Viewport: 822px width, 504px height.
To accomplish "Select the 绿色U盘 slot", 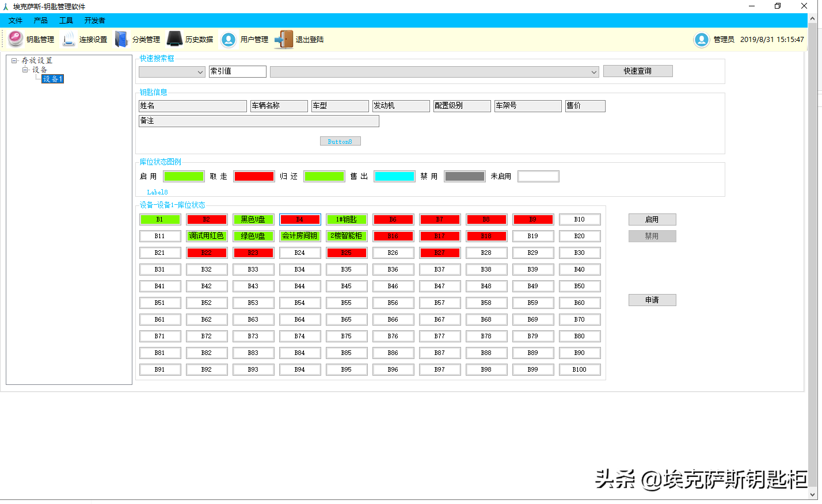I will tap(253, 236).
